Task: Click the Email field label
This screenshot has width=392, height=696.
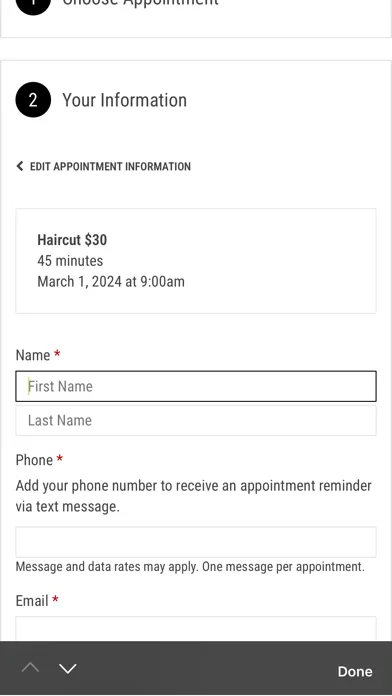Action: tap(32, 601)
